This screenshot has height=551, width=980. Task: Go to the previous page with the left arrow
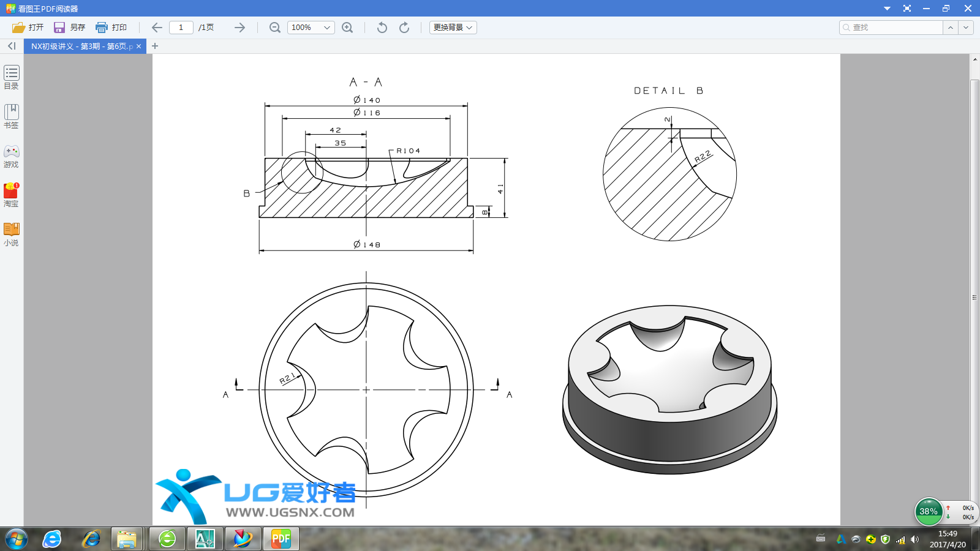point(157,28)
